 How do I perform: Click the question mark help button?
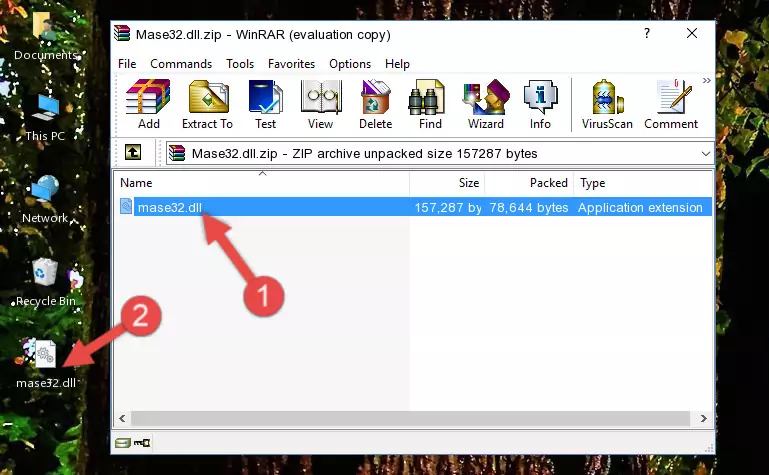[x=647, y=33]
